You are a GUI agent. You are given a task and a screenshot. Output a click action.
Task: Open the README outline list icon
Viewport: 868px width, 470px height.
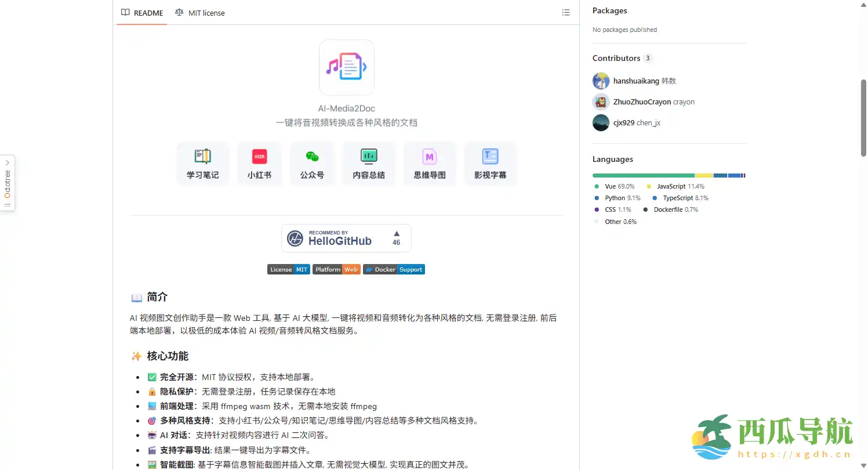click(x=566, y=13)
